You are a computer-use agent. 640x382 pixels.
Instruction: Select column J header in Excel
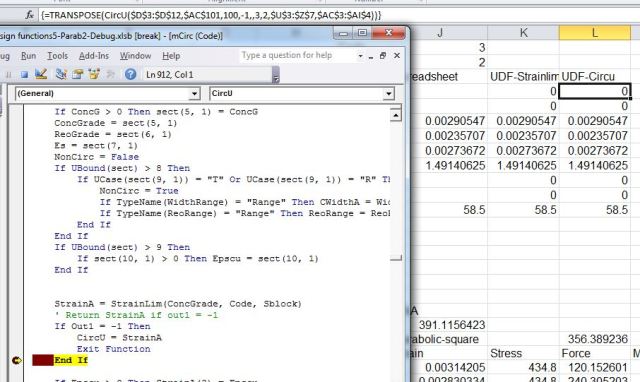pos(441,33)
